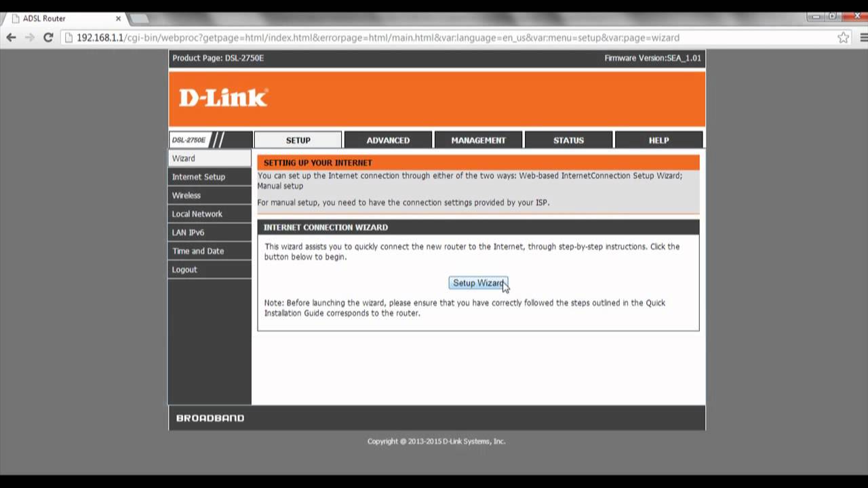The width and height of the screenshot is (868, 488).
Task: Click the DSL-2750E model label
Action: (189, 140)
